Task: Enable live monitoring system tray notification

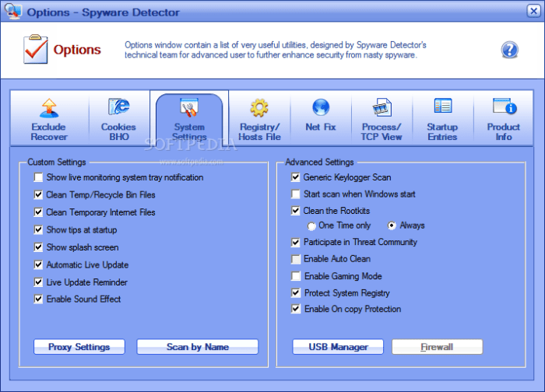Action: [x=39, y=177]
